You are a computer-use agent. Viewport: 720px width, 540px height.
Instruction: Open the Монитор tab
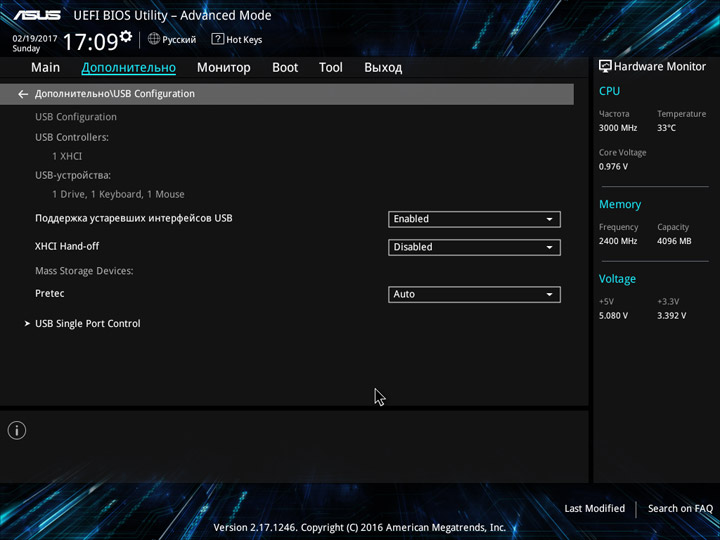coord(224,68)
